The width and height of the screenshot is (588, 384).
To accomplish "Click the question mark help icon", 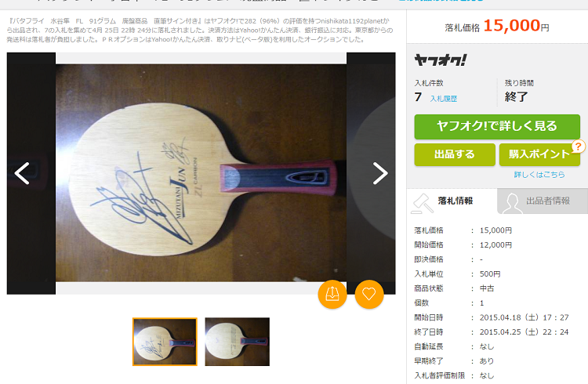I will (579, 147).
